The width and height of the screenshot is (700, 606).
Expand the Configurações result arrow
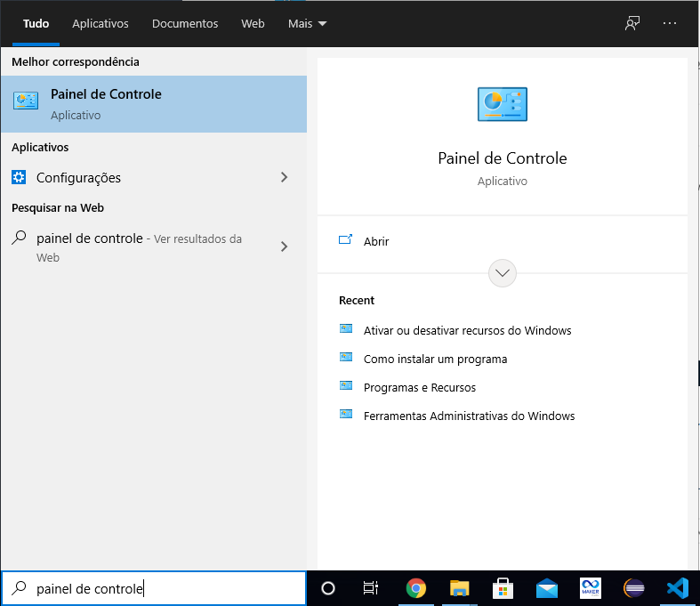pyautogui.click(x=285, y=178)
